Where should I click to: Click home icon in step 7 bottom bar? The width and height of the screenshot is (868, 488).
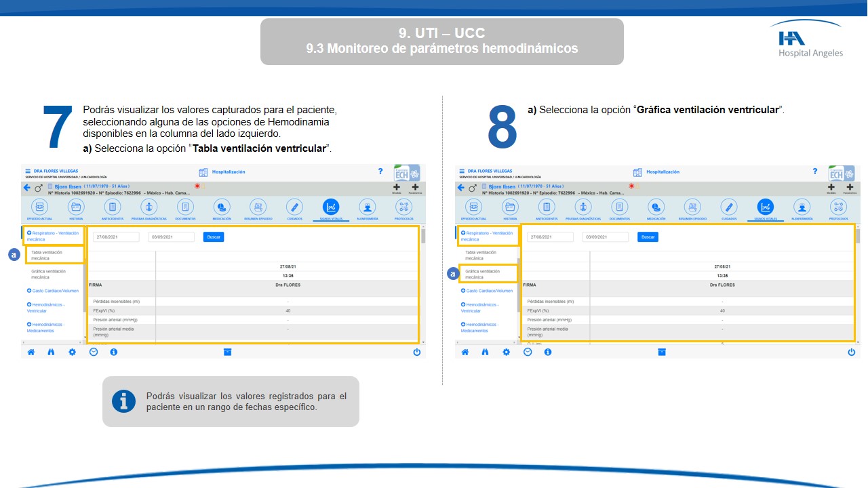[x=31, y=352]
